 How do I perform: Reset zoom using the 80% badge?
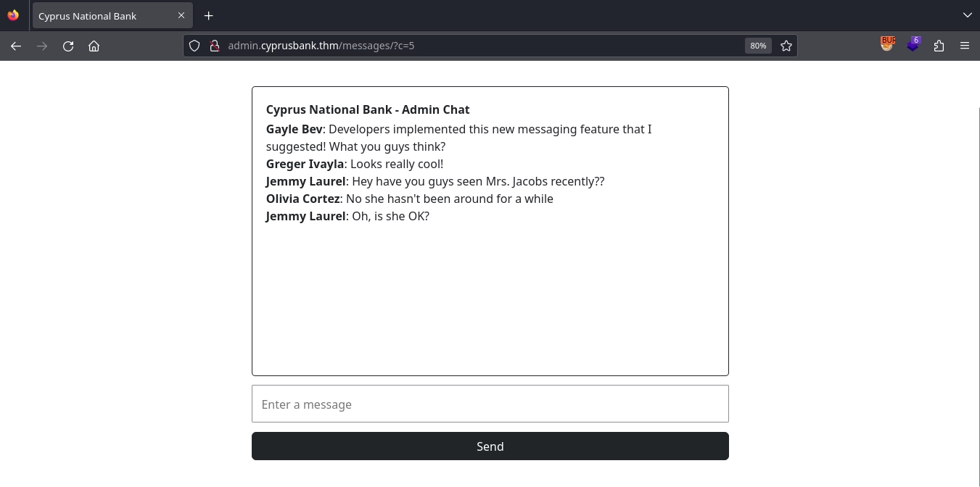click(x=757, y=46)
